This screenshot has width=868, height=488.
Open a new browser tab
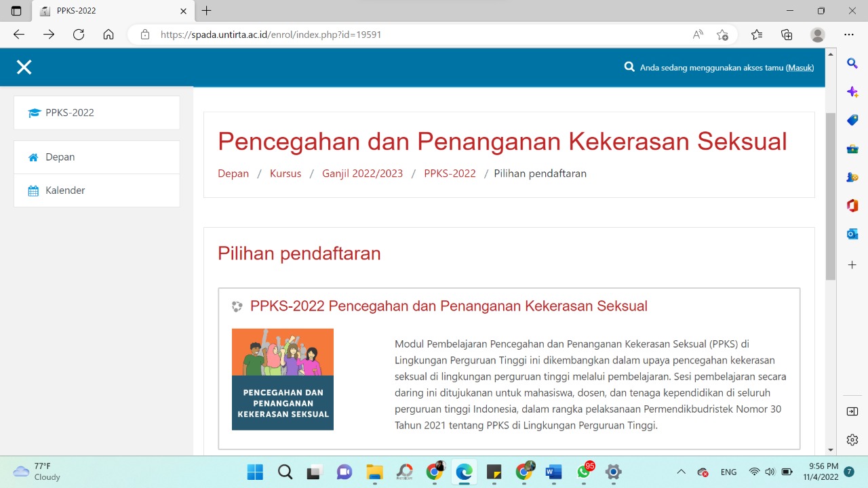point(207,11)
